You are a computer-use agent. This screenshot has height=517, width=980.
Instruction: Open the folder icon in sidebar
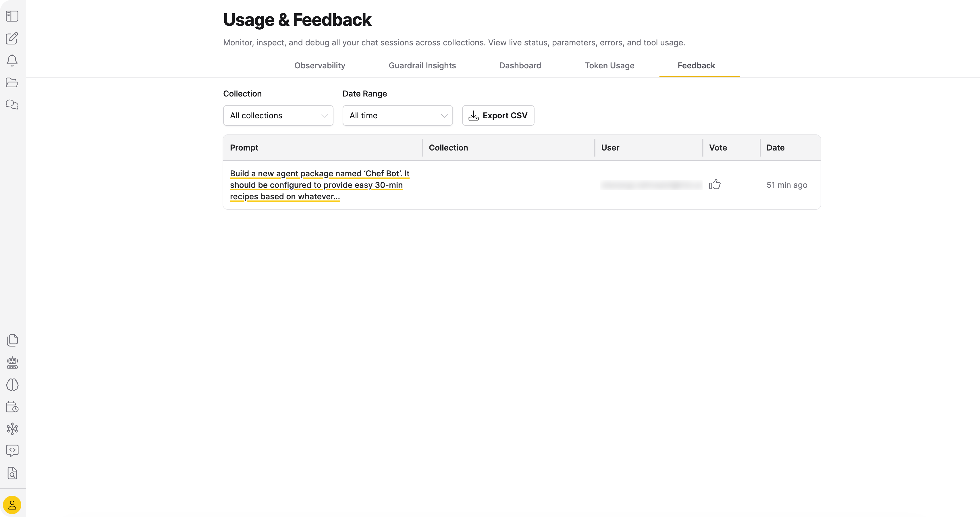pyautogui.click(x=12, y=82)
